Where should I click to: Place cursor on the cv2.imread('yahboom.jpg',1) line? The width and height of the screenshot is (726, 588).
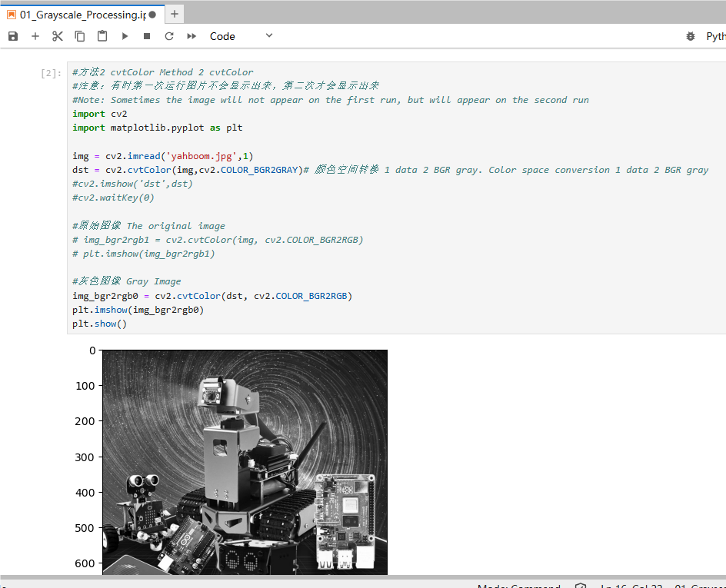[x=163, y=156]
